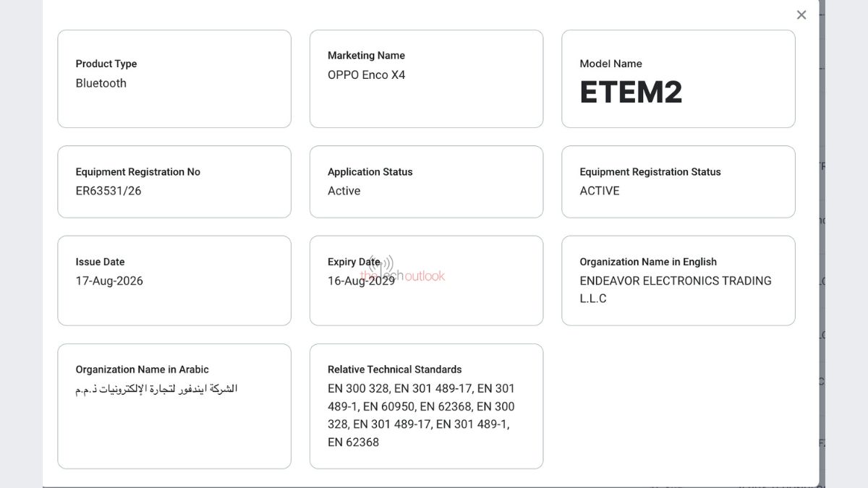Image resolution: width=868 pixels, height=488 pixels.
Task: Click the Organization Name in Arabic card
Action: (x=174, y=406)
